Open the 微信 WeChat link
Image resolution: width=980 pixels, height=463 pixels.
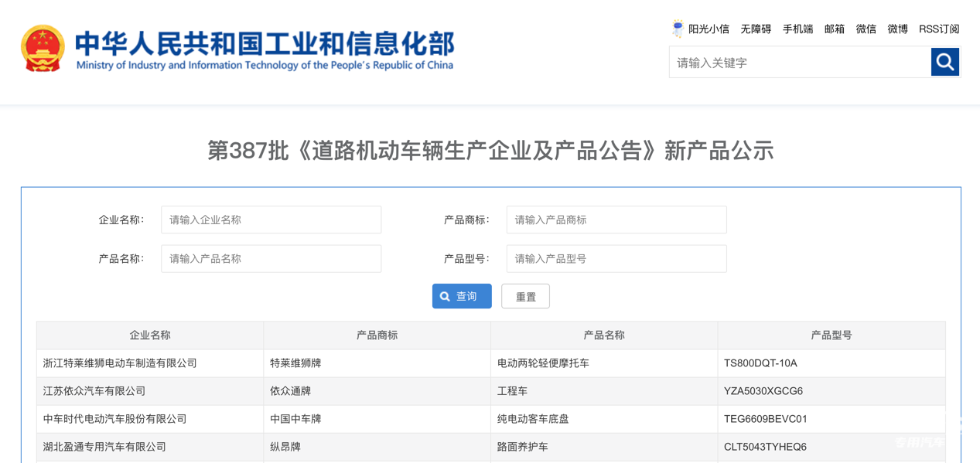point(866,29)
